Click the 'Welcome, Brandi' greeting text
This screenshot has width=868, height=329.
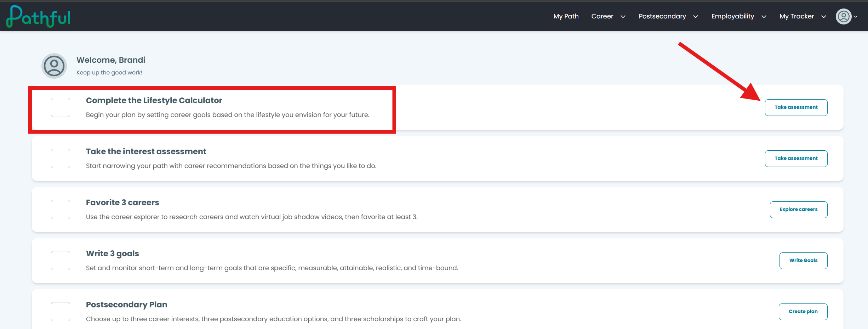[x=111, y=60]
